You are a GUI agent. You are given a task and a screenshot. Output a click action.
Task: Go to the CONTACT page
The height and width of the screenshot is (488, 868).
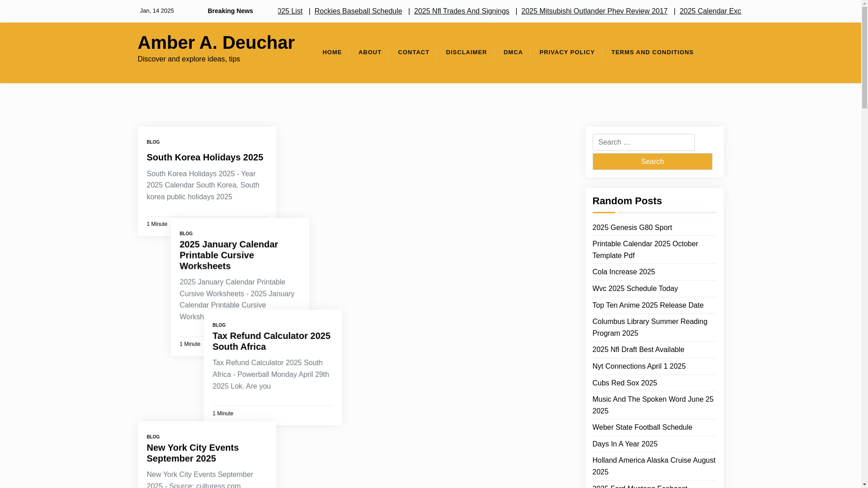click(413, 52)
